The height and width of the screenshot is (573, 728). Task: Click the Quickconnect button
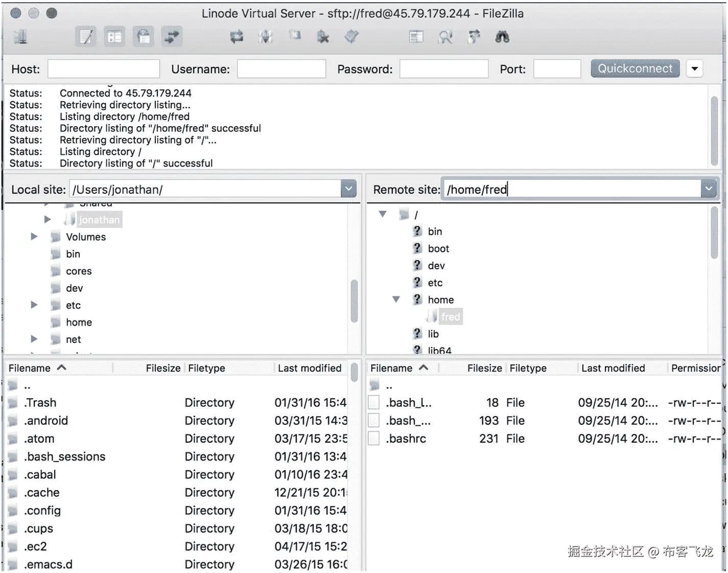pos(635,68)
